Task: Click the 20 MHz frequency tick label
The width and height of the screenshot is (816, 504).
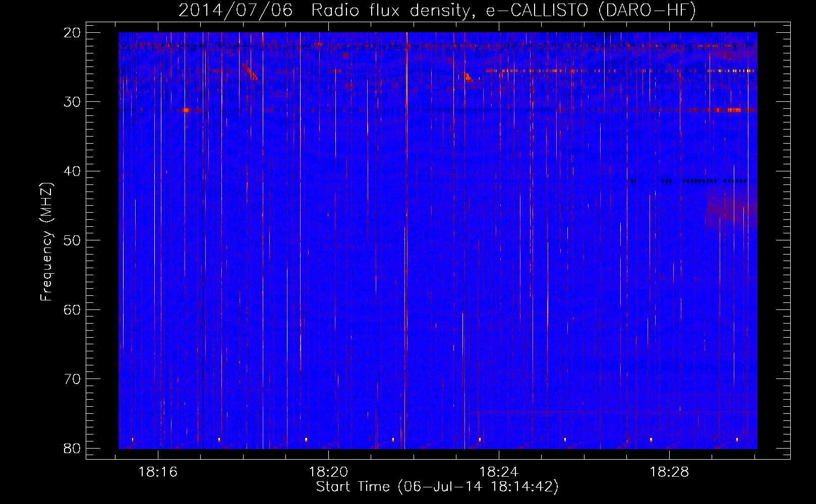Action: [72, 32]
